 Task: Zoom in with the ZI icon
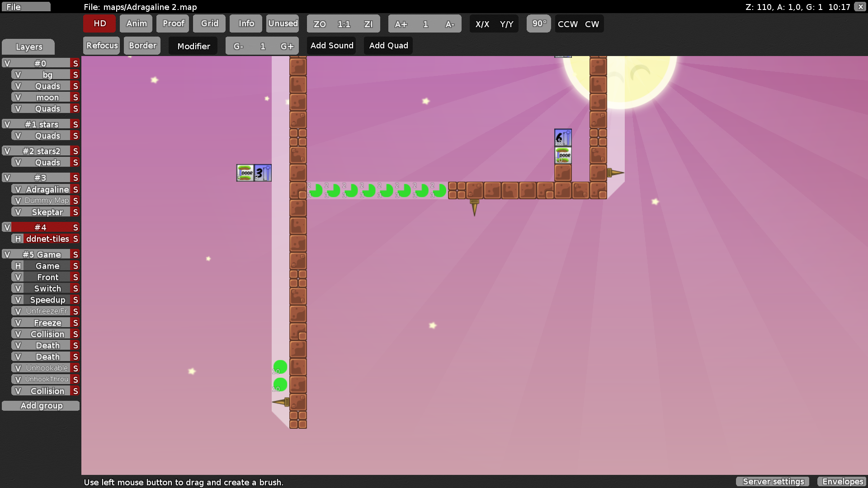[x=369, y=24]
